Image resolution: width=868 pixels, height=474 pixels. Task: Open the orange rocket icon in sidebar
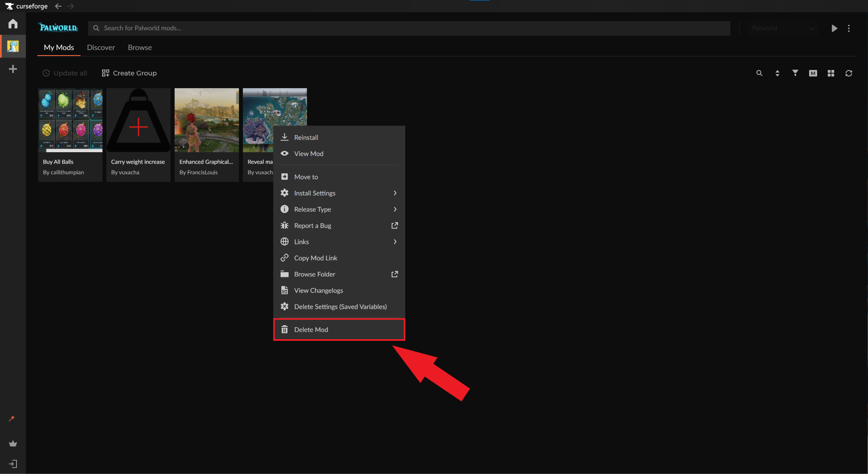[x=12, y=418]
